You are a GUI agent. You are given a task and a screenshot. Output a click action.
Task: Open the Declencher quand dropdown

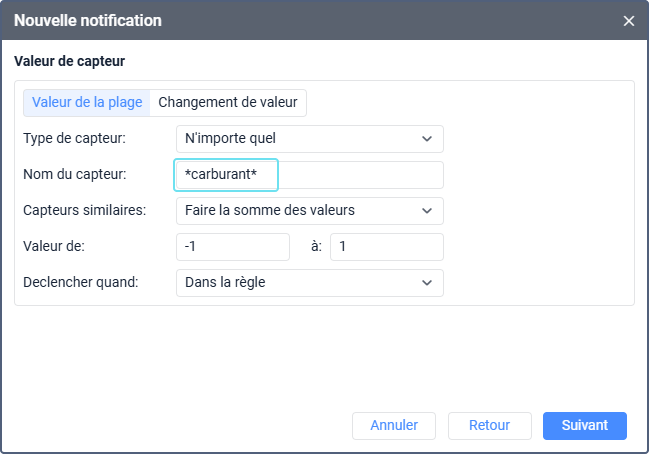pyautogui.click(x=309, y=283)
